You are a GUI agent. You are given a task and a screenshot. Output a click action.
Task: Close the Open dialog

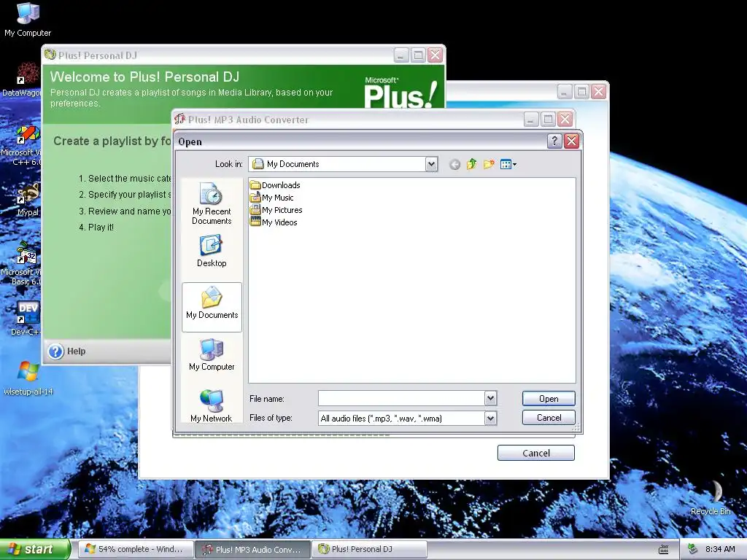[x=571, y=141]
